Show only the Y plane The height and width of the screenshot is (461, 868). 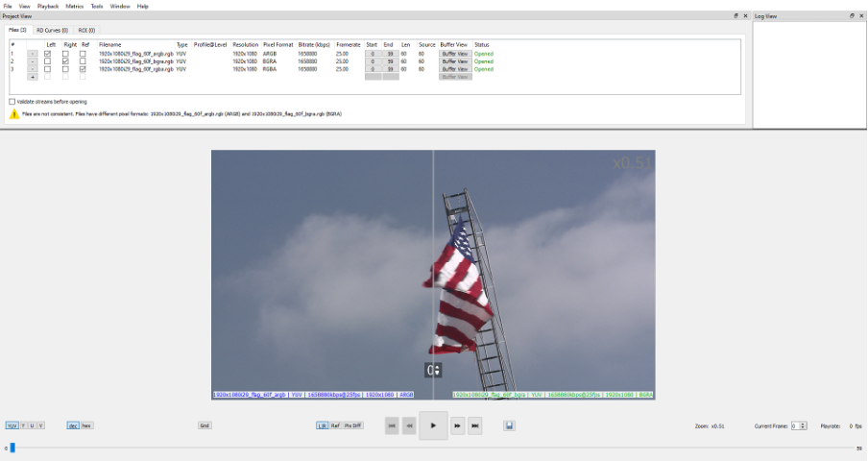(23, 425)
